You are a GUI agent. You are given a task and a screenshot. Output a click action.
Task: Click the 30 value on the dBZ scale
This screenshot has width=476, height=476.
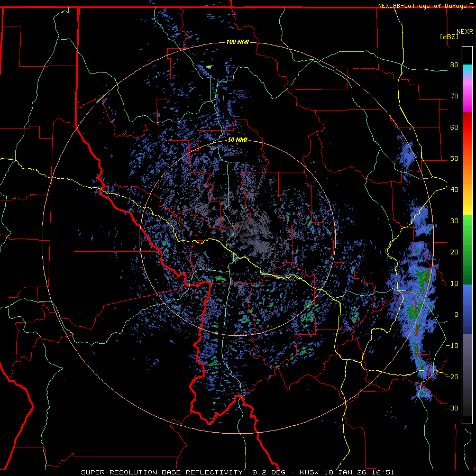[x=454, y=221]
